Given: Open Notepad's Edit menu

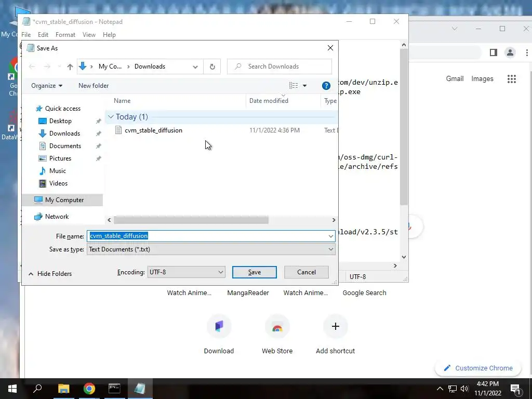Looking at the screenshot, I should (x=43, y=35).
